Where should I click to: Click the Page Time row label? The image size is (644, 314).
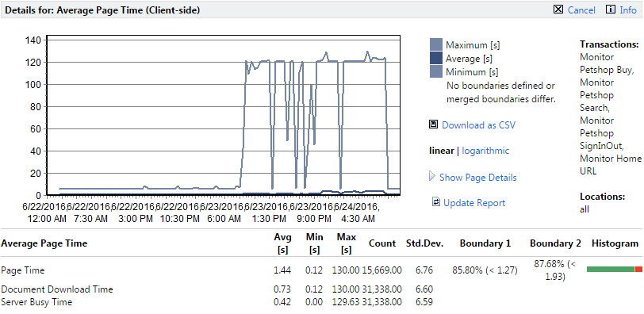22,270
